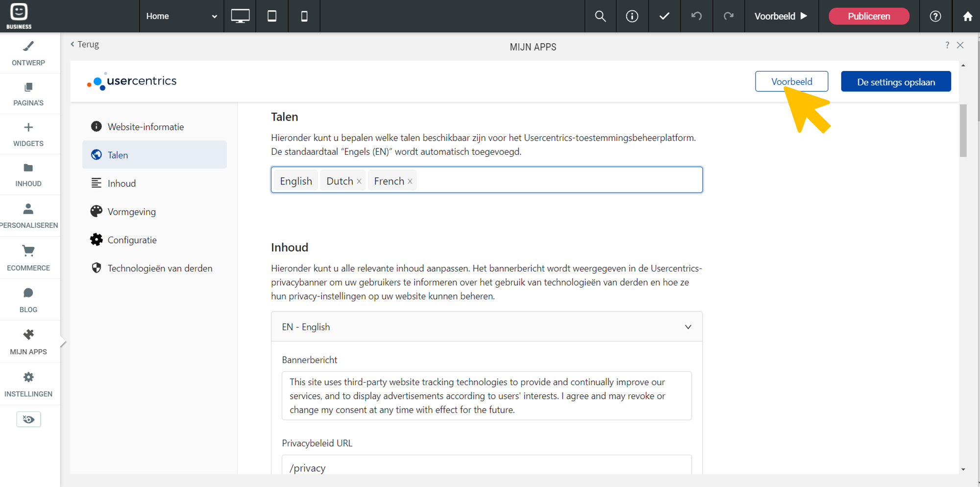Click the search magnifier icon
Viewport: 980px width, 487px height.
[x=600, y=16]
